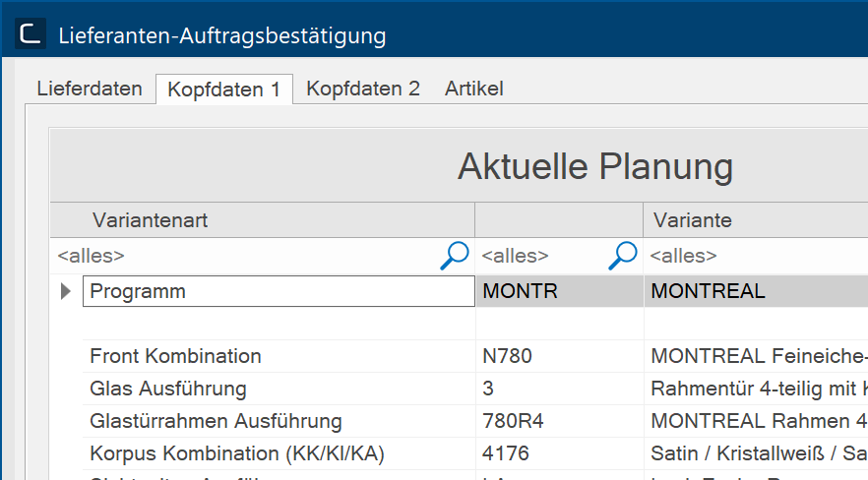Viewport: 868px width, 480px height.
Task: Focus the Variante filter field
Action: click(755, 256)
